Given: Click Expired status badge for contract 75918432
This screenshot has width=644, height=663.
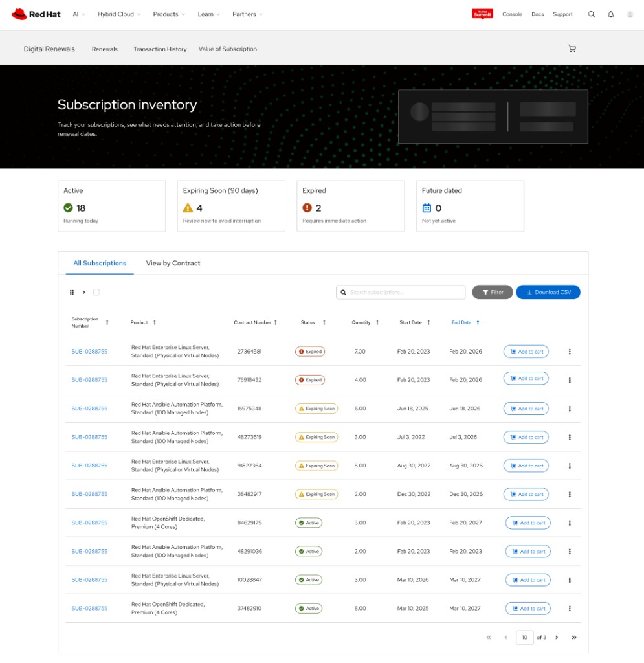Looking at the screenshot, I should [310, 380].
